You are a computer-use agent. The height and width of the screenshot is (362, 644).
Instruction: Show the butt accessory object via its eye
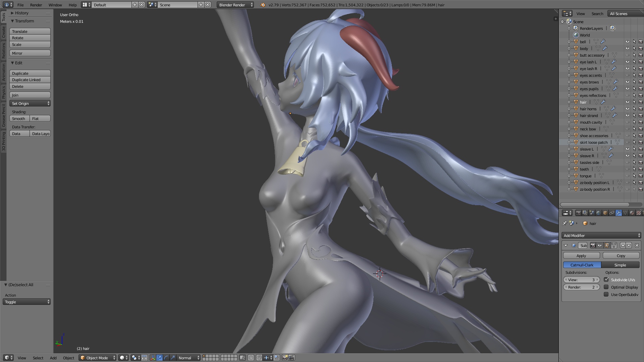tap(627, 55)
